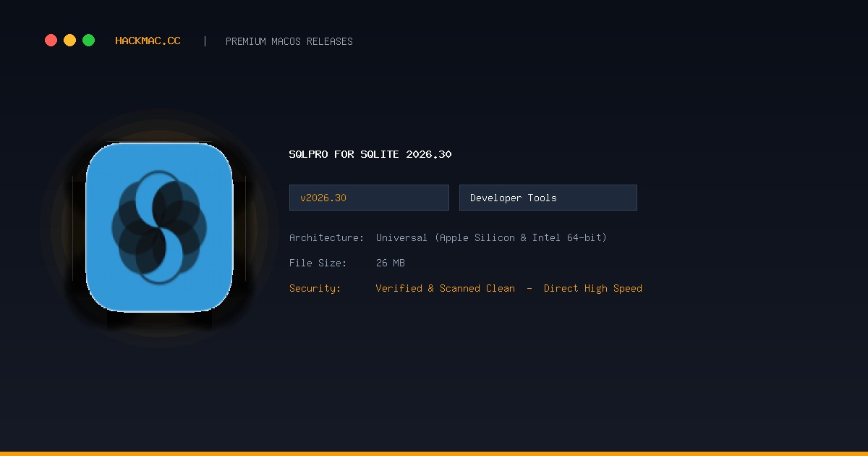868x456 pixels.
Task: Click the v2026.30 version badge
Action: click(369, 198)
